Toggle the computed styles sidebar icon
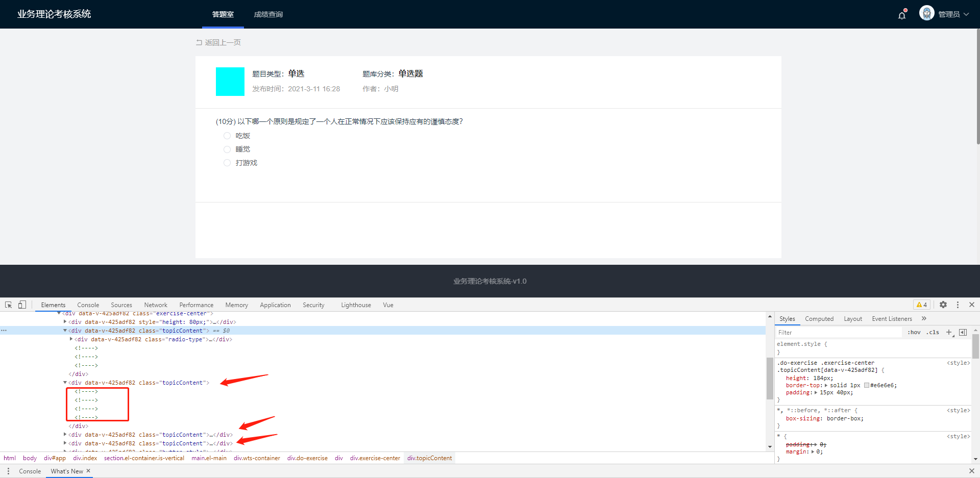Image resolution: width=980 pixels, height=478 pixels. [963, 332]
